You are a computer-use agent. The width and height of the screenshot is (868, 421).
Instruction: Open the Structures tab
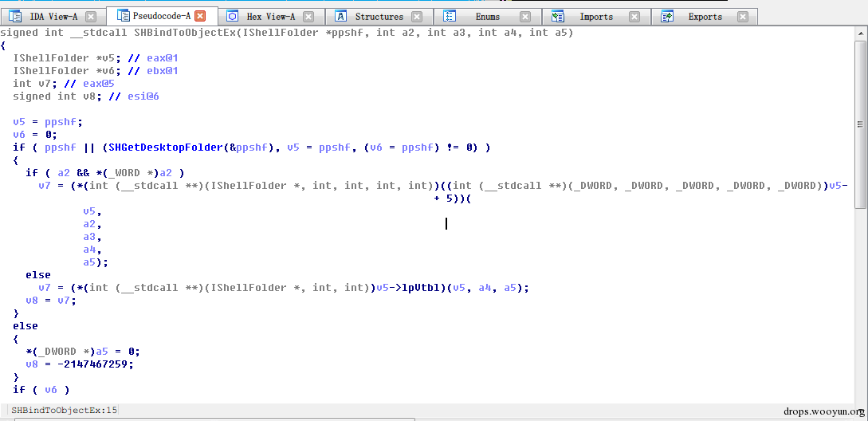[379, 17]
